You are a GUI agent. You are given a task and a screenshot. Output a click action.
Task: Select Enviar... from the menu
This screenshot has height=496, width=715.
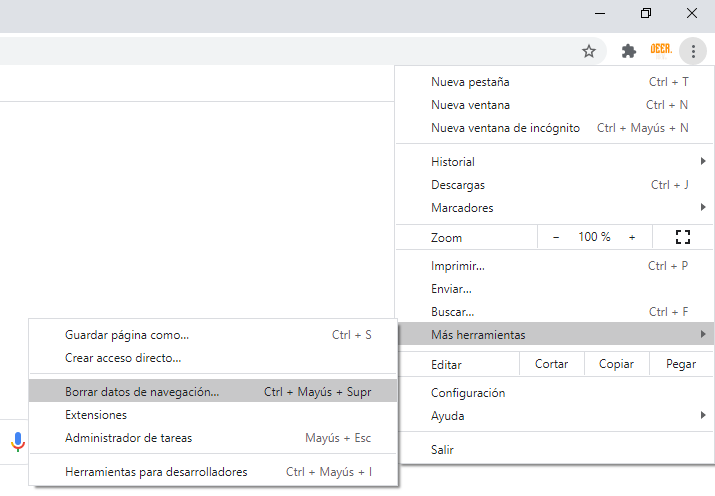coord(554,289)
